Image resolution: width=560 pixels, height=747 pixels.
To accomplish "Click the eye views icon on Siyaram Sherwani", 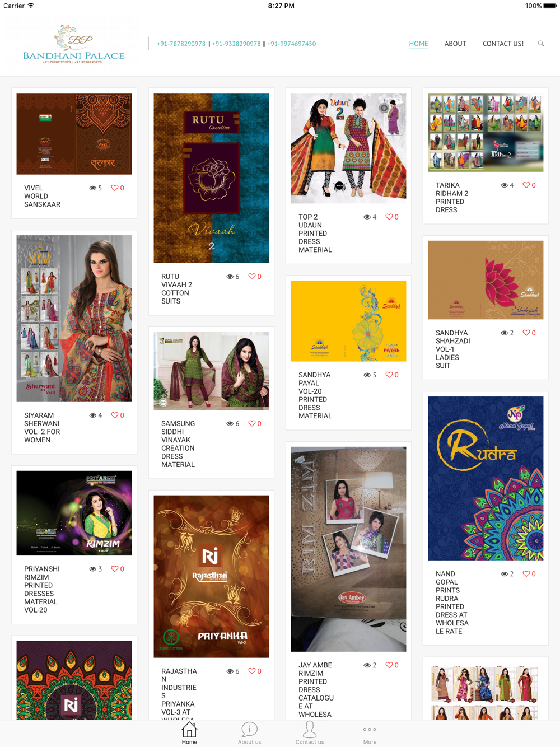I will coord(92,415).
